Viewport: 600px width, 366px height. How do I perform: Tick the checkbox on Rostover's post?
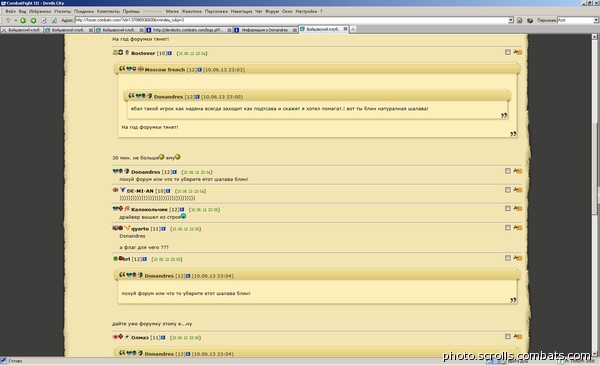(x=508, y=52)
